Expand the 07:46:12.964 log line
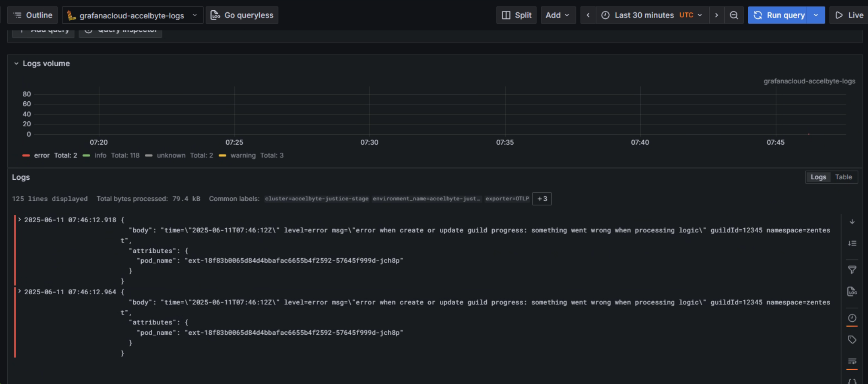The height and width of the screenshot is (384, 868). pyautogui.click(x=20, y=291)
